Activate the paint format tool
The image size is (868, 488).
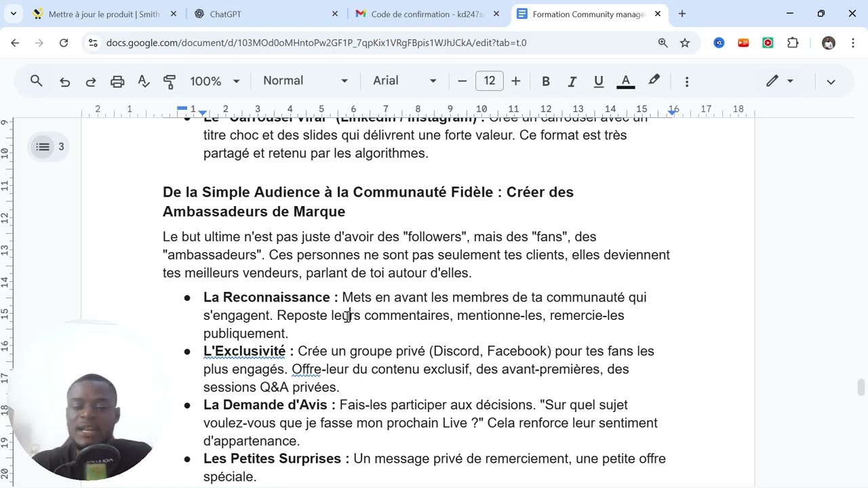170,81
